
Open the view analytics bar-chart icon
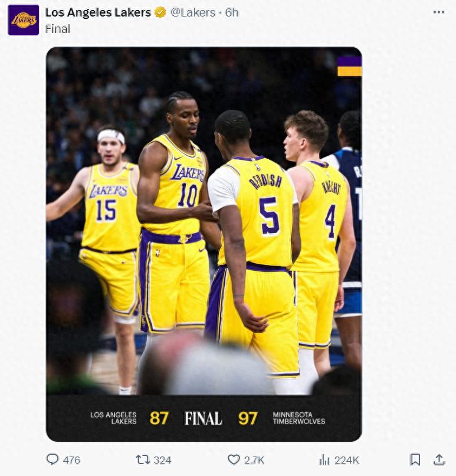point(324,459)
